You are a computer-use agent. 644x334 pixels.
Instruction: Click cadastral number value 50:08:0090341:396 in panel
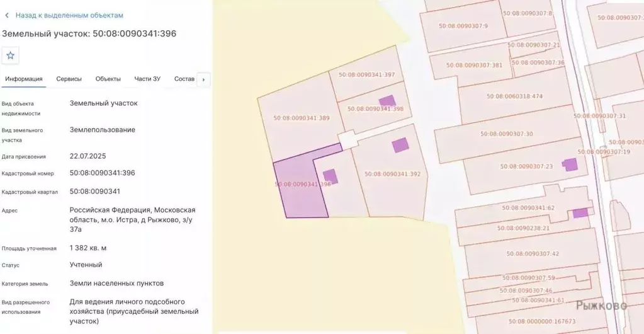pyautogui.click(x=102, y=173)
